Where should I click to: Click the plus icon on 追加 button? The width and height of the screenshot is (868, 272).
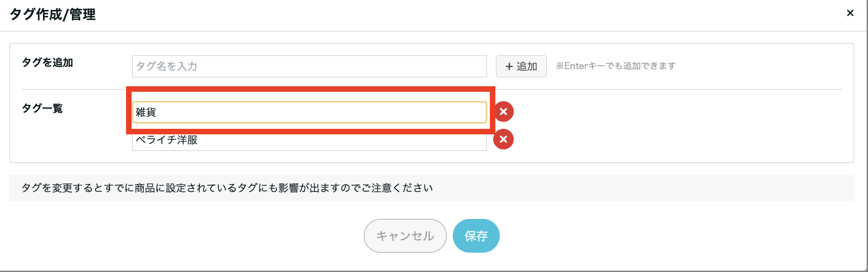point(509,66)
